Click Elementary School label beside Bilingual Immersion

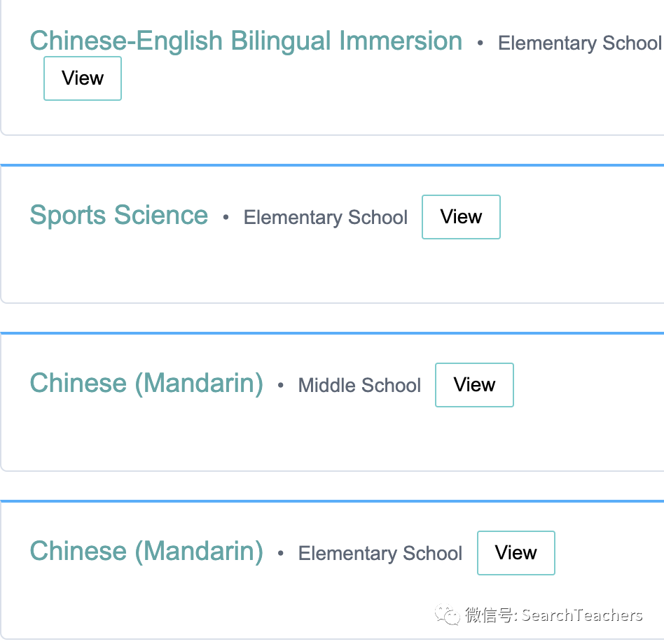click(580, 43)
